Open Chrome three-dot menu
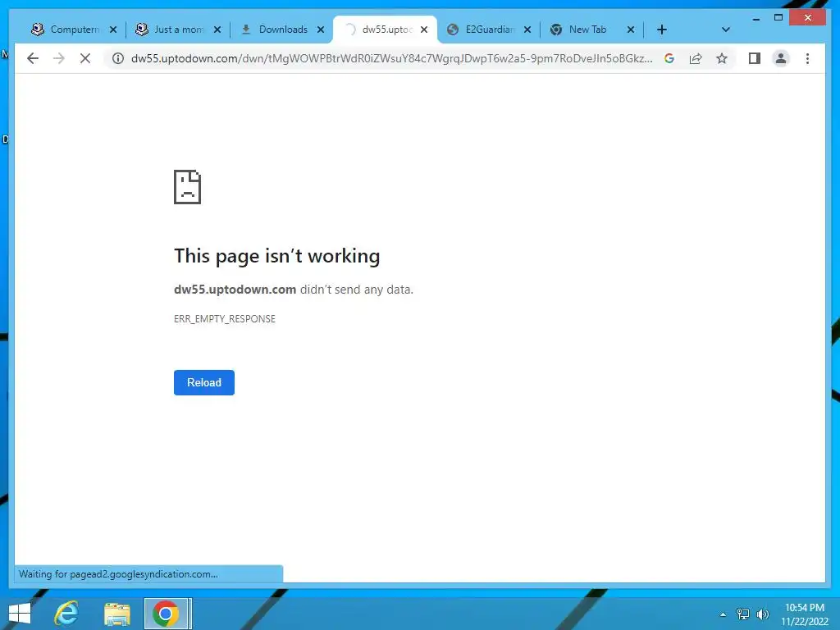Image resolution: width=840 pixels, height=630 pixels. 807,58
